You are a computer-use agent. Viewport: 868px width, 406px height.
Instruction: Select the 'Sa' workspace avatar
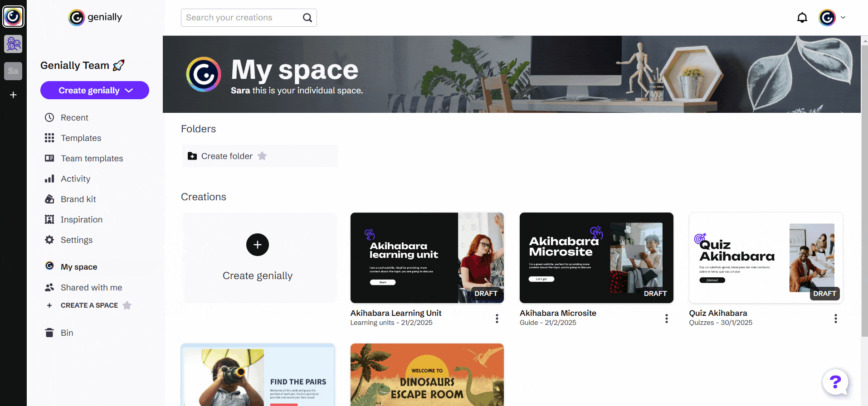(13, 71)
